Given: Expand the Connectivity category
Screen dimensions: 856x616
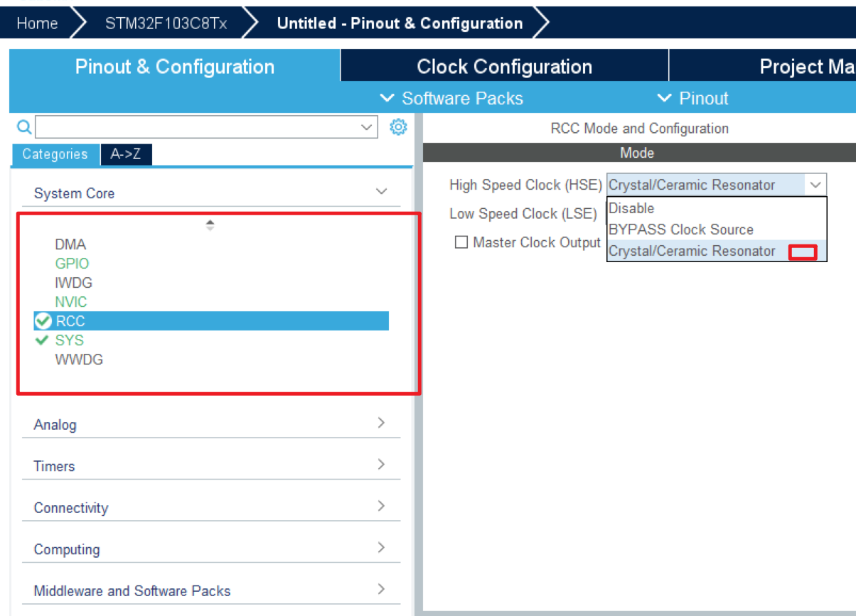Looking at the screenshot, I should point(381,507).
